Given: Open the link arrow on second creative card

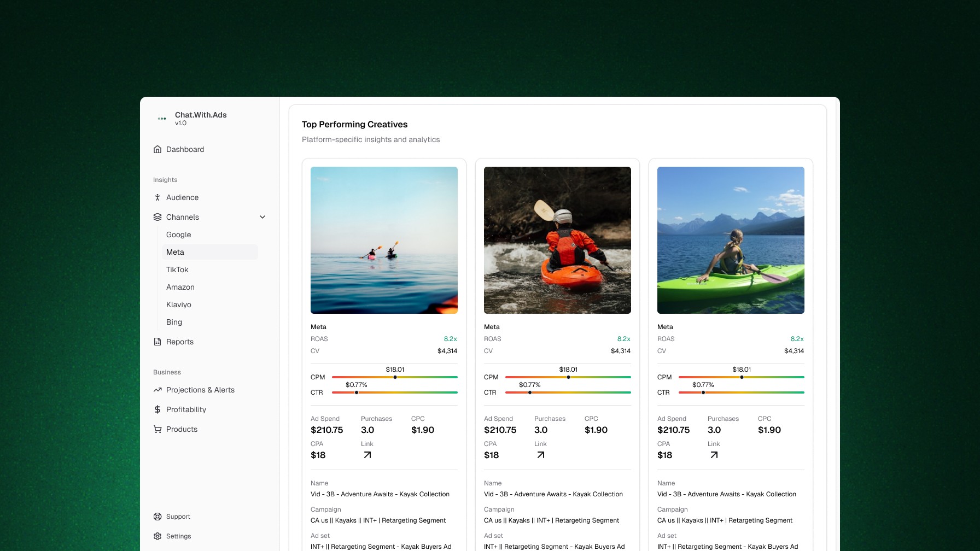Looking at the screenshot, I should click(541, 455).
